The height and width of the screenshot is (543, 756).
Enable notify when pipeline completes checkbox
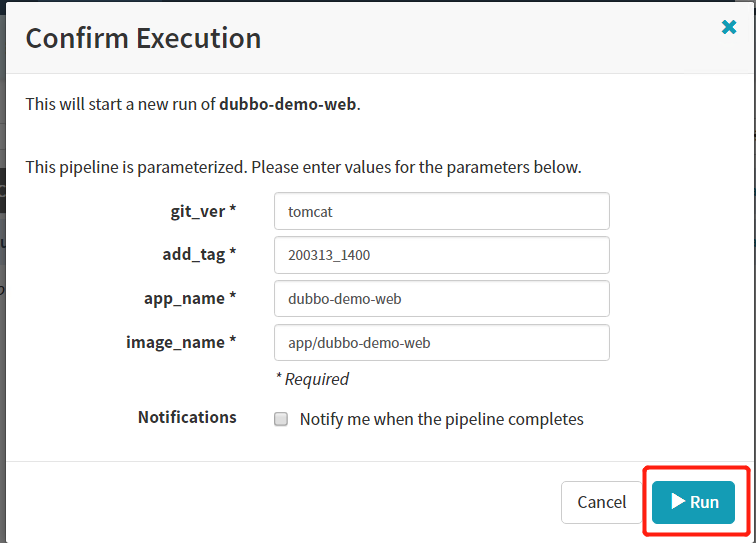(x=282, y=420)
